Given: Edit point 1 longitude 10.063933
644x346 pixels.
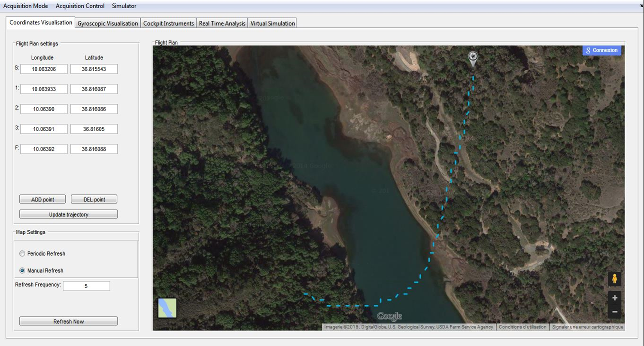Looking at the screenshot, I should (44, 89).
